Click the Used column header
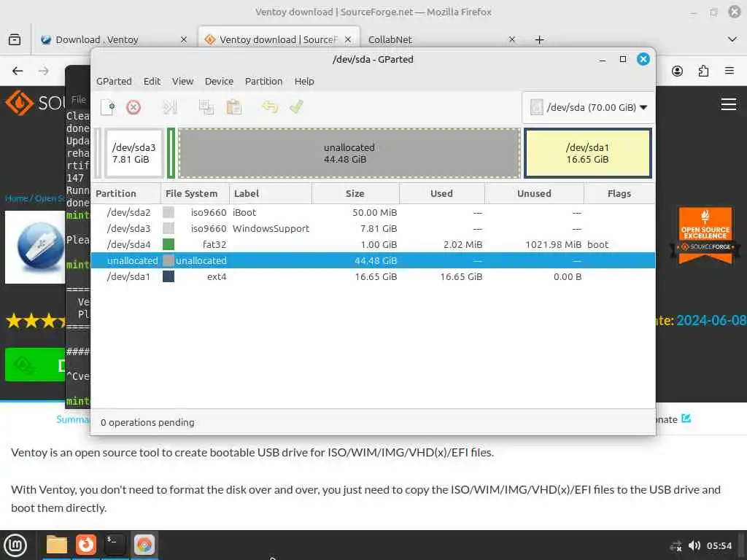747x560 pixels. [441, 194]
